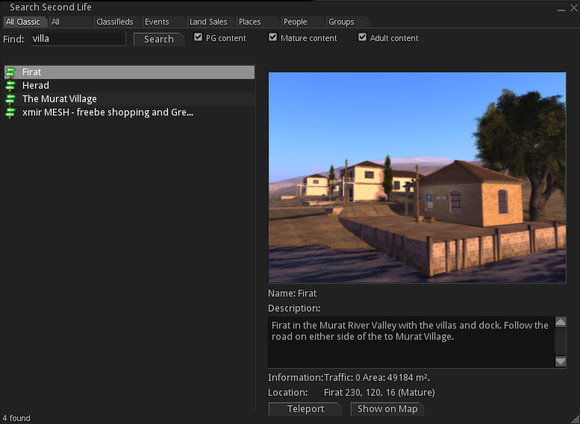Open the Classifieds tab
The image size is (580, 424).
pos(117,22)
